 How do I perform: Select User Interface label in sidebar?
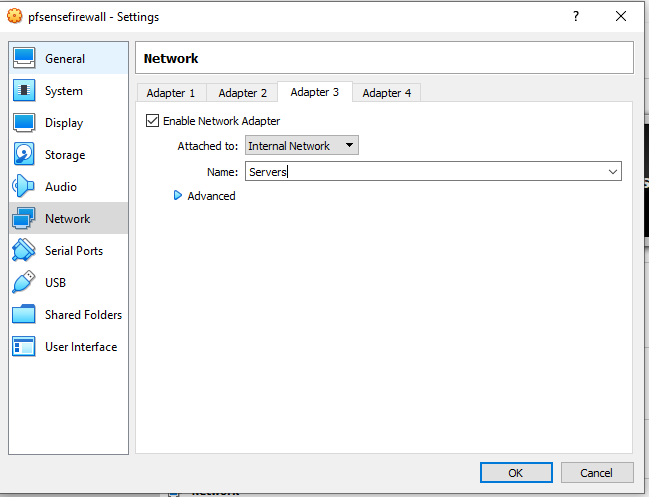click(x=81, y=347)
